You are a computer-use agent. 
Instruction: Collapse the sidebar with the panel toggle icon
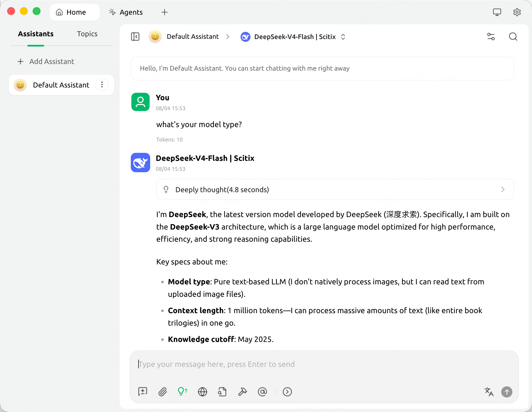coord(135,37)
